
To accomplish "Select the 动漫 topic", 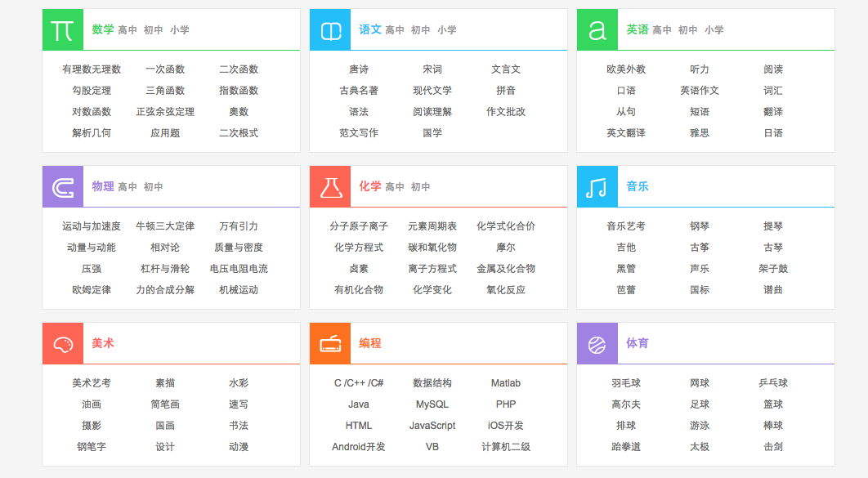I will tap(239, 447).
